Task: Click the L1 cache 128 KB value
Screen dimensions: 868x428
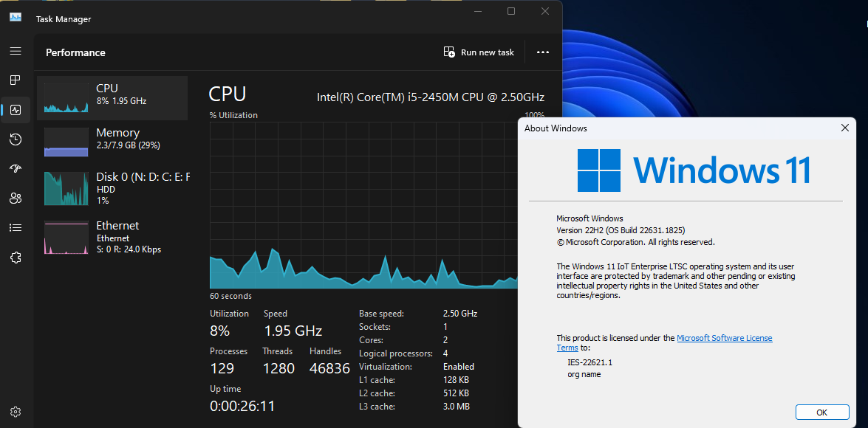Action: click(456, 380)
